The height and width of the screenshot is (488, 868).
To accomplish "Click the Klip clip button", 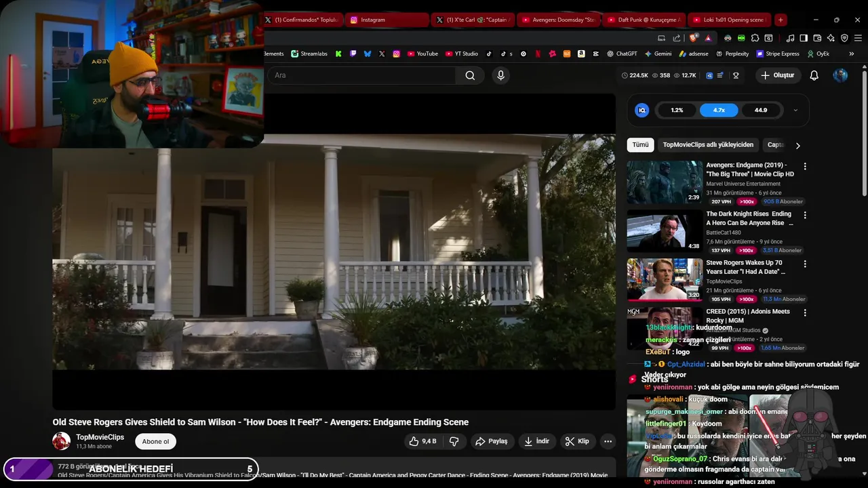I will click(x=577, y=441).
